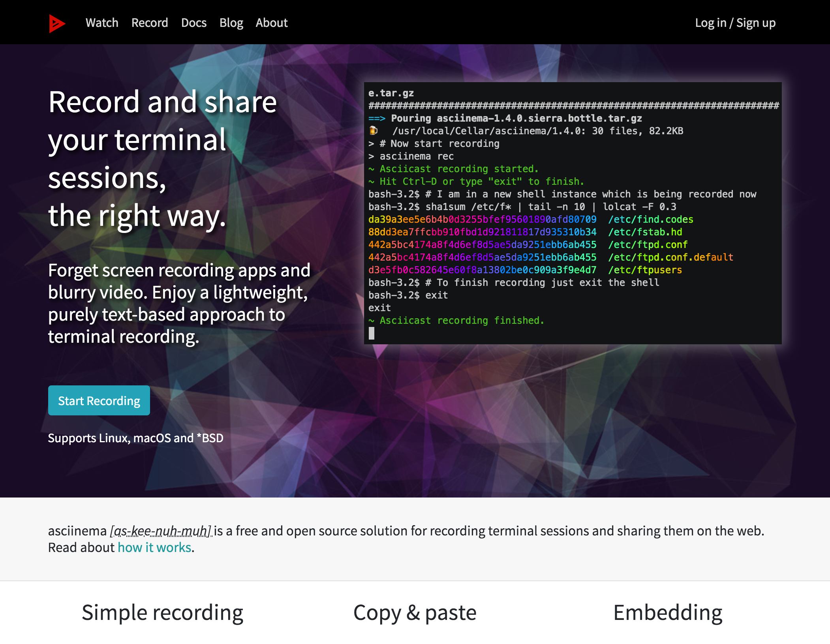Image resolution: width=830 pixels, height=644 pixels.
Task: Click 'Supports Linux, macOS and *BSD' text
Action: (x=135, y=438)
